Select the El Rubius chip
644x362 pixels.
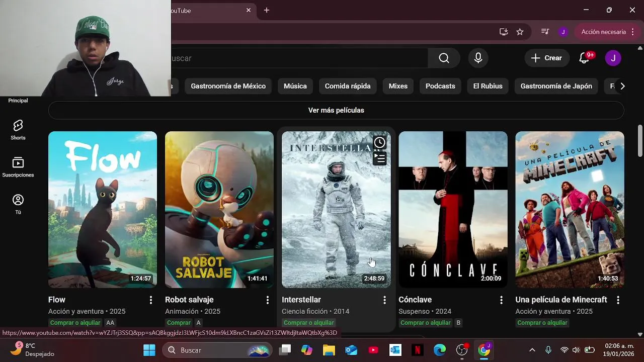(488, 86)
